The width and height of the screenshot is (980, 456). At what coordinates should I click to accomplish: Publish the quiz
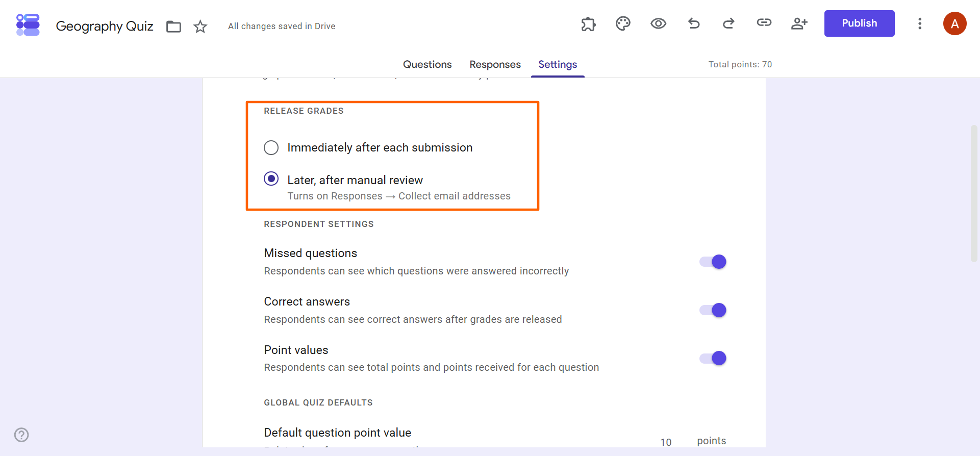pyautogui.click(x=859, y=23)
